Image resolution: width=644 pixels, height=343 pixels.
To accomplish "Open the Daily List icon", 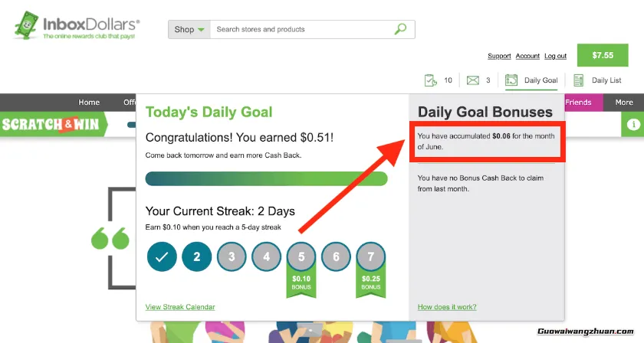I will point(579,80).
